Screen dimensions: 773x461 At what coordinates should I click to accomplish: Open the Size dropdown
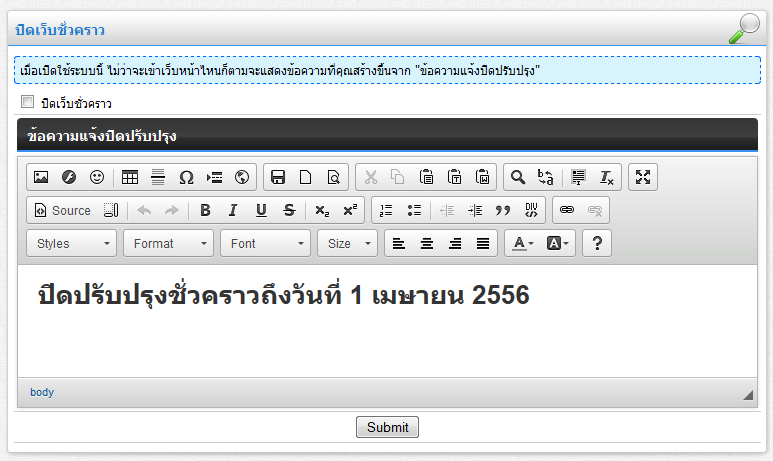point(348,244)
